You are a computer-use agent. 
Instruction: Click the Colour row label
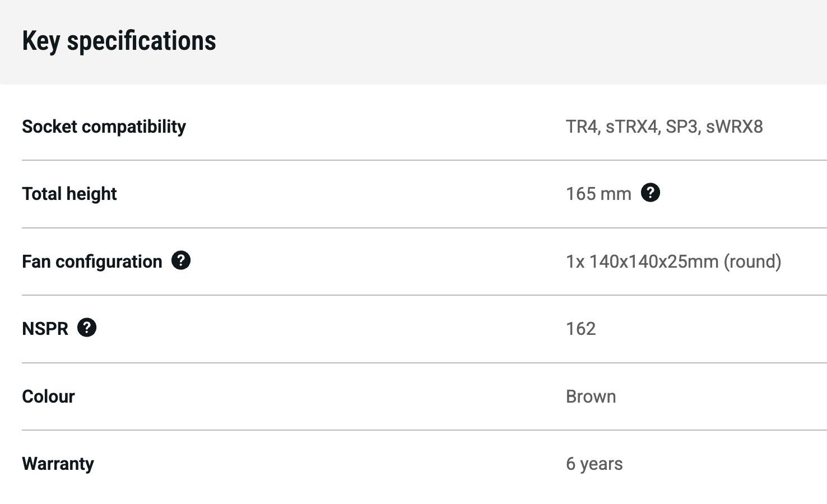tap(48, 396)
